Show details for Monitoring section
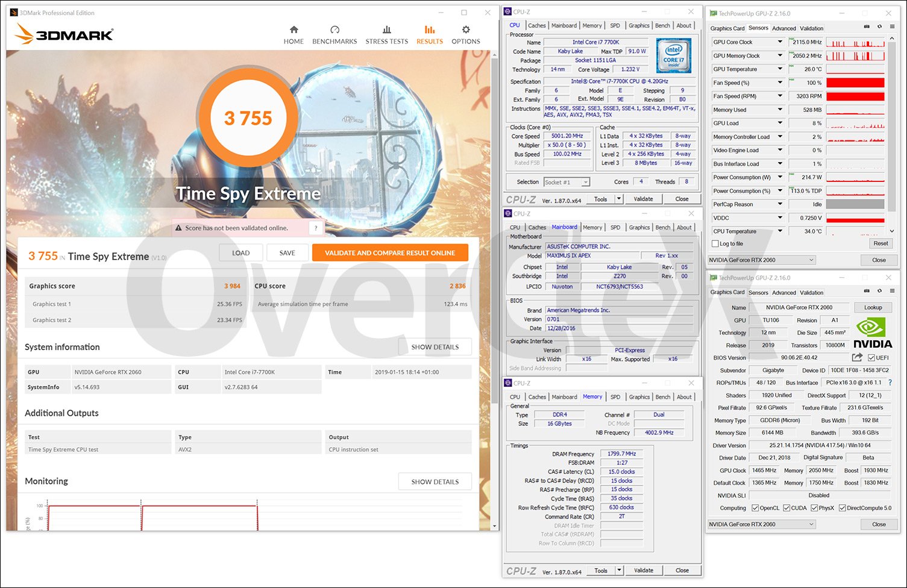The width and height of the screenshot is (907, 588). pos(435,482)
